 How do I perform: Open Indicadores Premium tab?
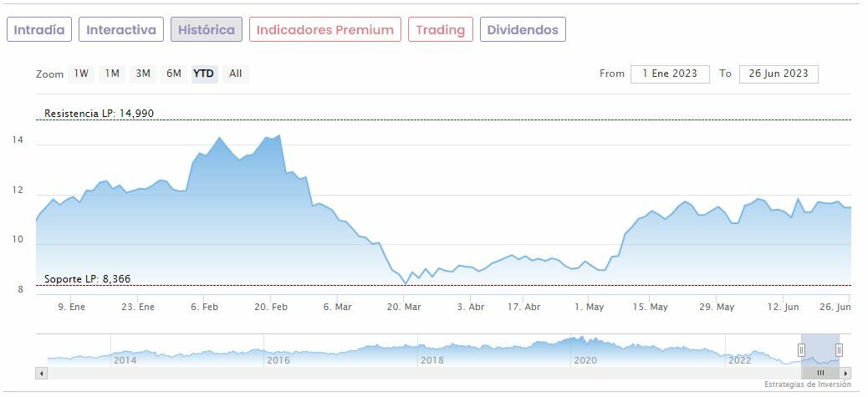click(x=324, y=30)
